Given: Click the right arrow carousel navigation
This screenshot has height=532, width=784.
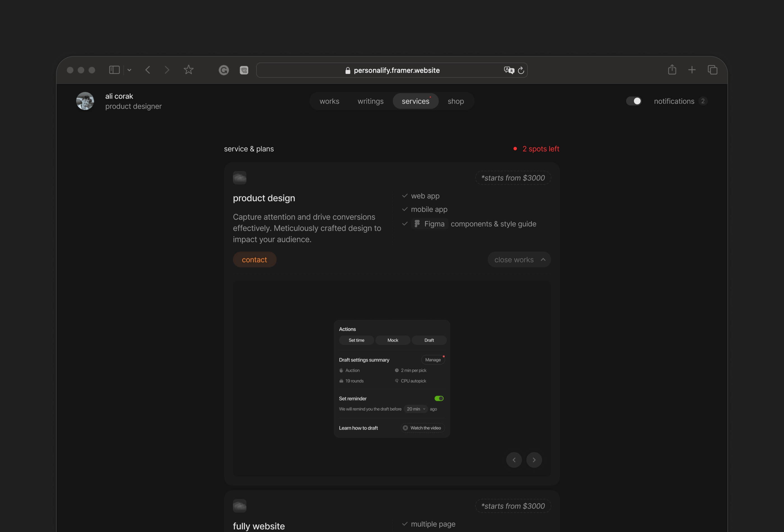Looking at the screenshot, I should (534, 460).
